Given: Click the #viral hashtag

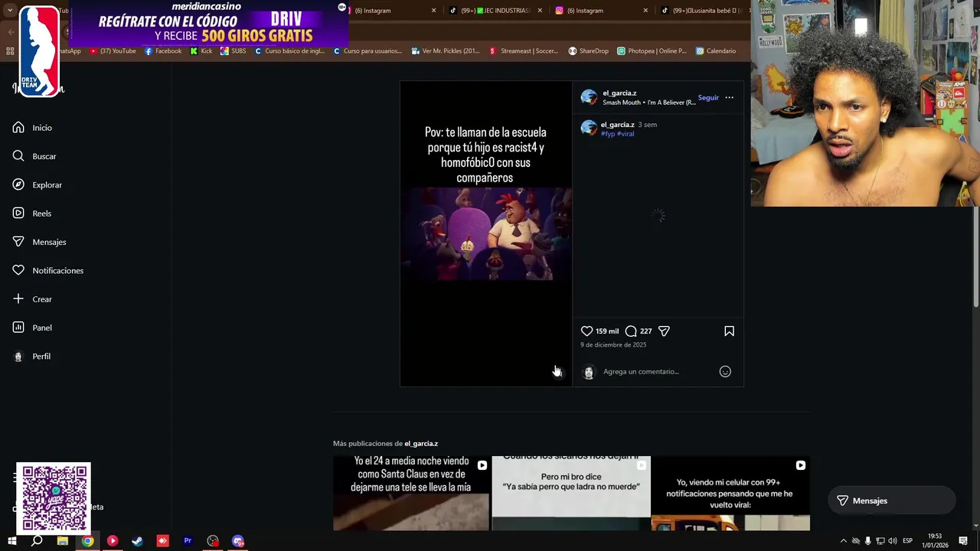Looking at the screenshot, I should point(626,134).
